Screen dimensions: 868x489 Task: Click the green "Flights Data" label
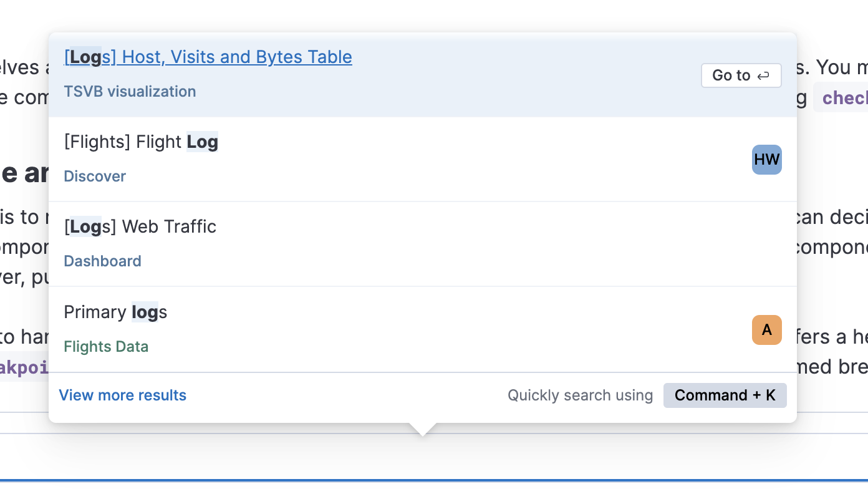[x=106, y=347]
